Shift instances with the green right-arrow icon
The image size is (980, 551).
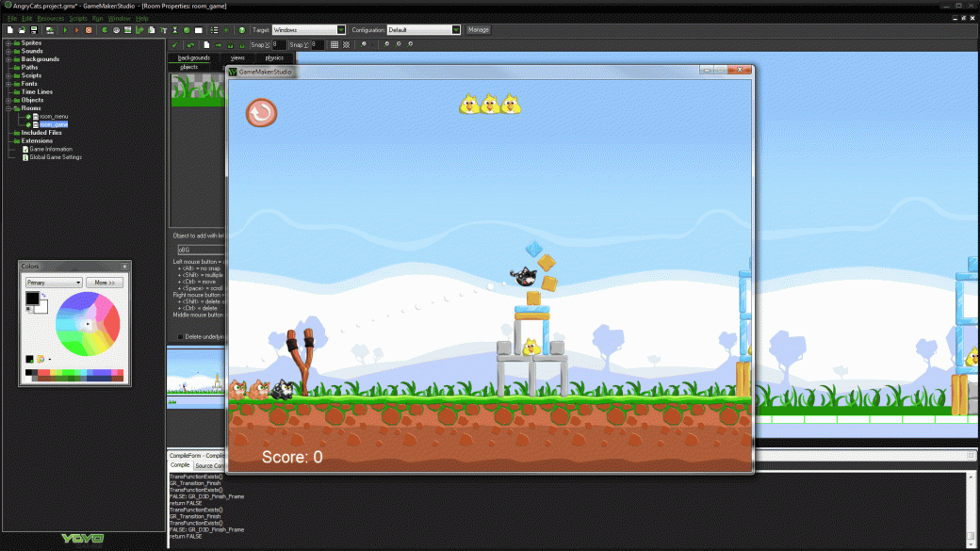tap(218, 45)
